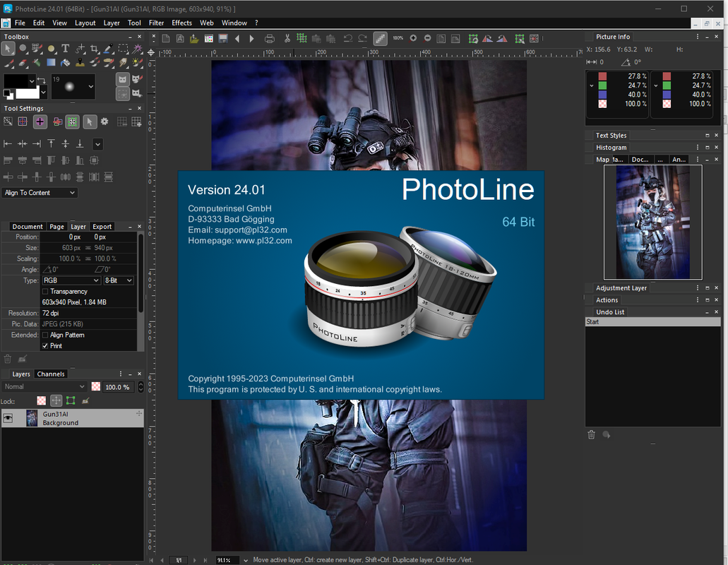
Task: Click the flip horizontal toolbar icon
Action: point(487,39)
